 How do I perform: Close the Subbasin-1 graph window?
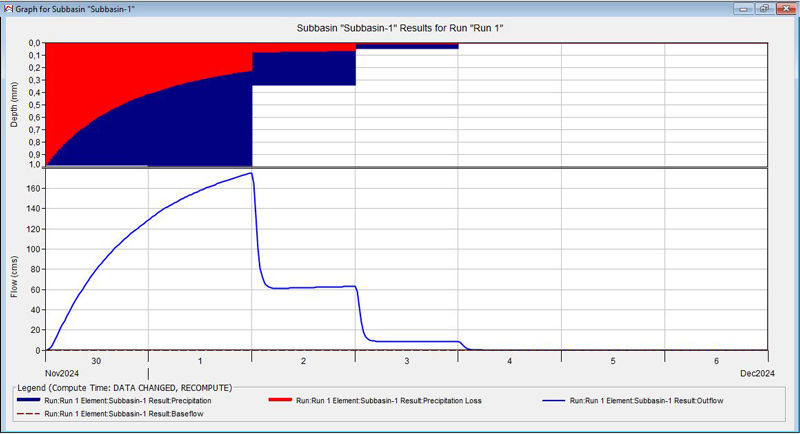pos(785,7)
